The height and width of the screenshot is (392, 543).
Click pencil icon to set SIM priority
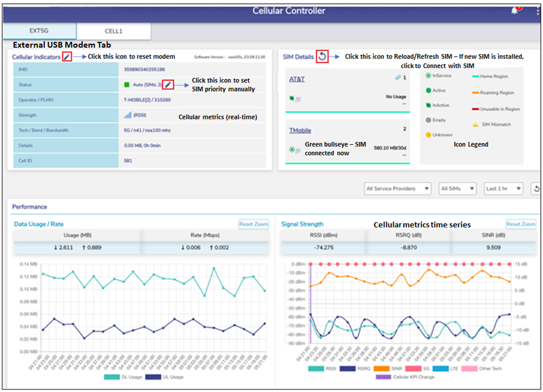(168, 84)
